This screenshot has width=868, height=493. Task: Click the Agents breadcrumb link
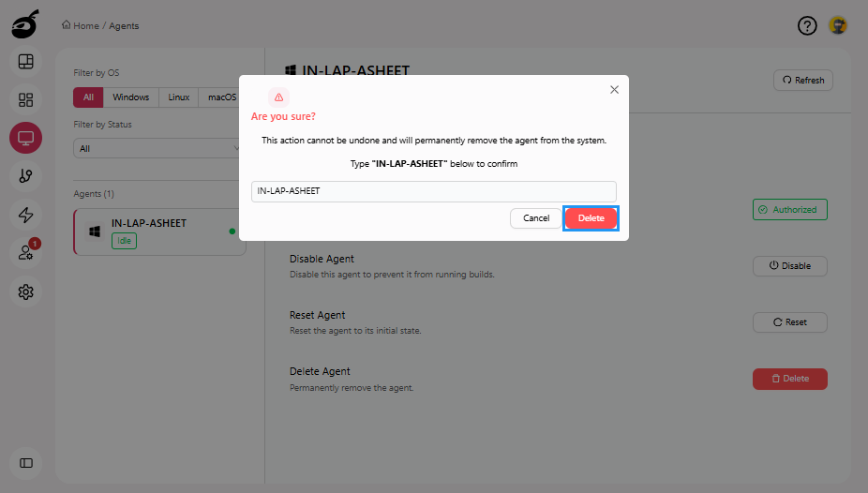coord(124,26)
